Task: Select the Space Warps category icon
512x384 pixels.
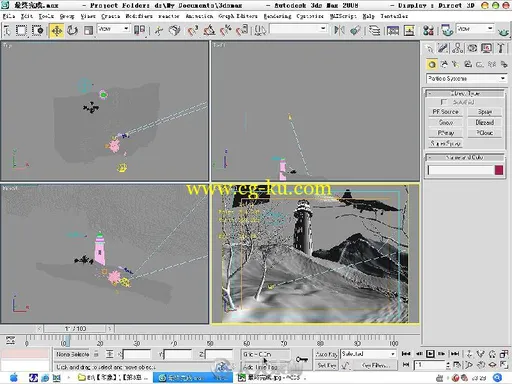Action: click(491, 64)
